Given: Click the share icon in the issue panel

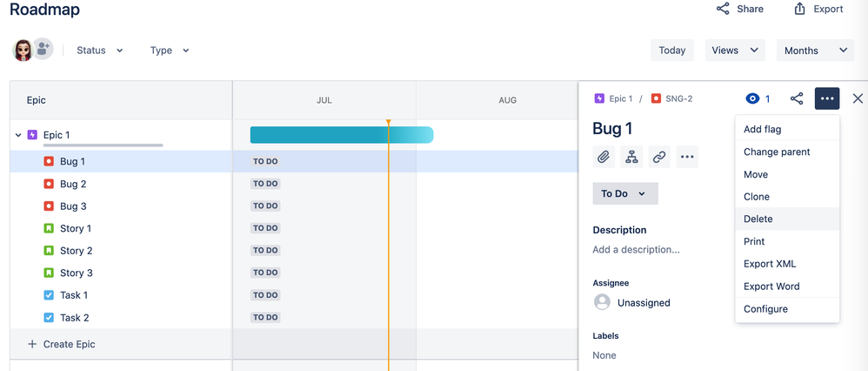Looking at the screenshot, I should click(x=797, y=98).
